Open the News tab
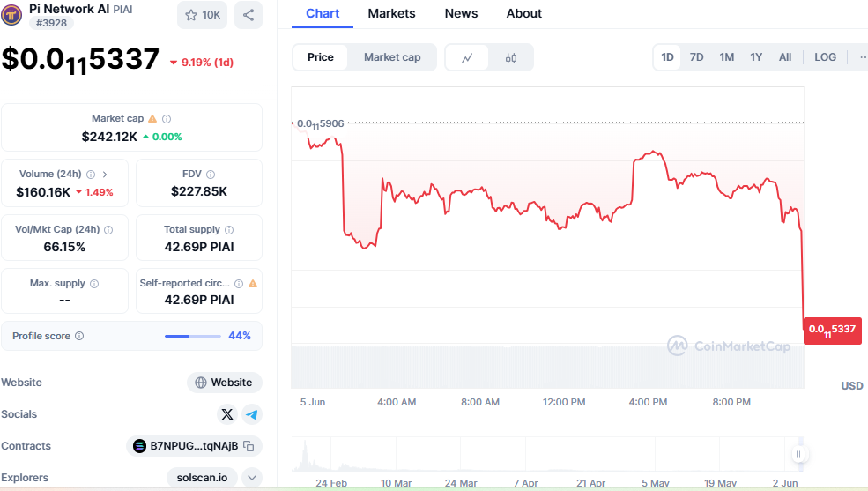868x491 pixels. click(461, 13)
